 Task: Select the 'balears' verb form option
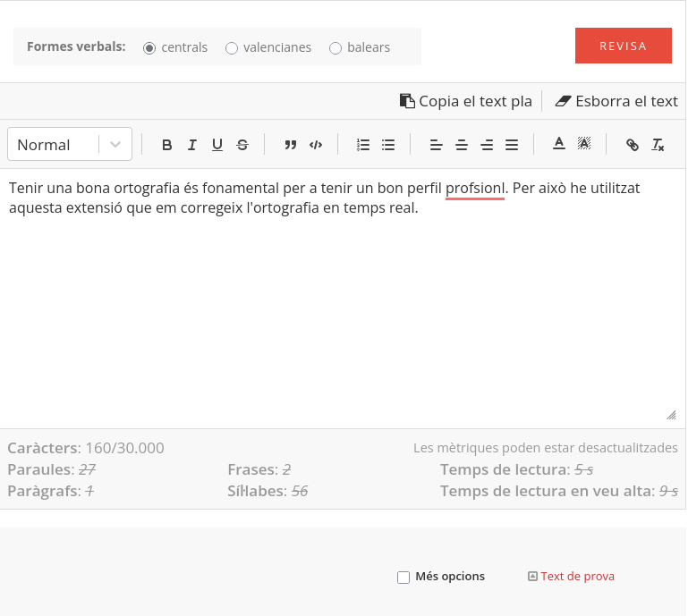point(336,47)
